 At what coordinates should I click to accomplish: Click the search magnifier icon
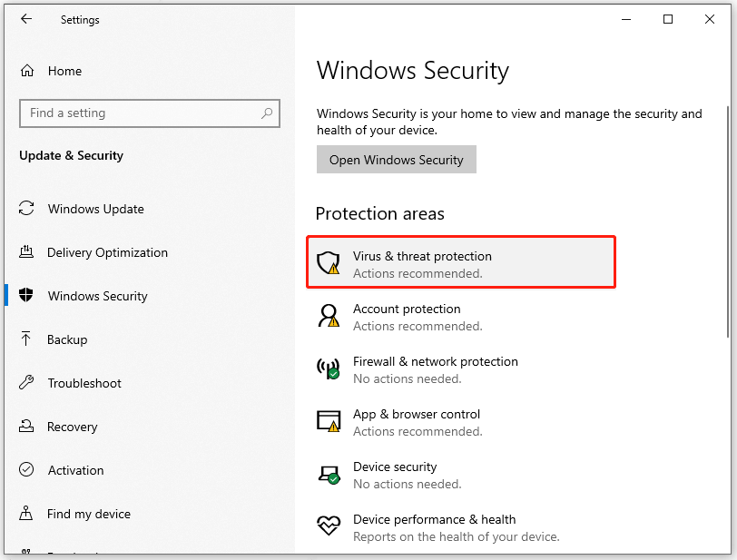(x=267, y=113)
